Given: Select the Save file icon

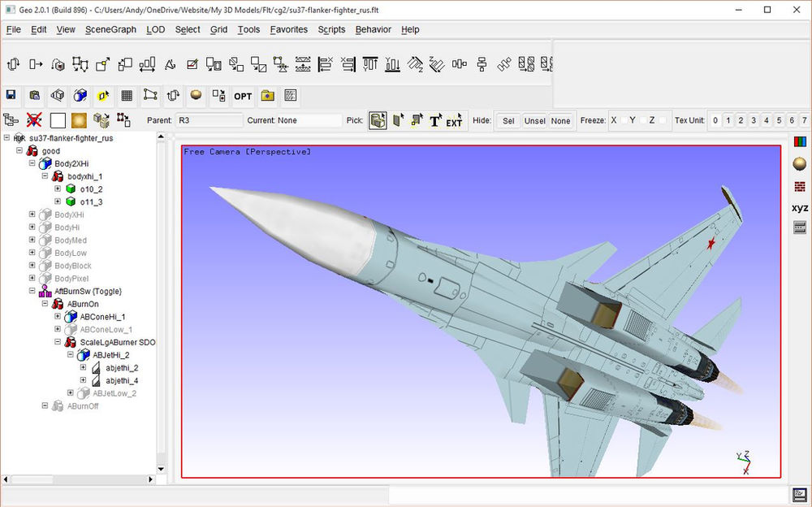Looking at the screenshot, I should (11, 96).
